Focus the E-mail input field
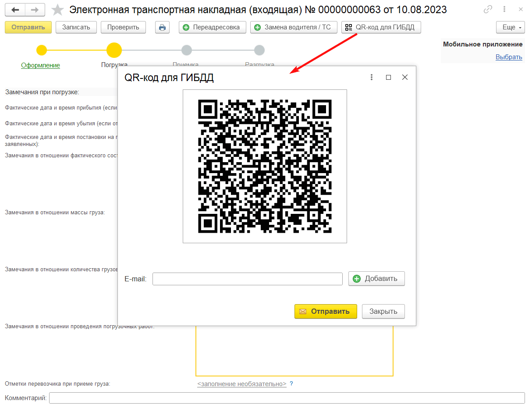 point(247,279)
